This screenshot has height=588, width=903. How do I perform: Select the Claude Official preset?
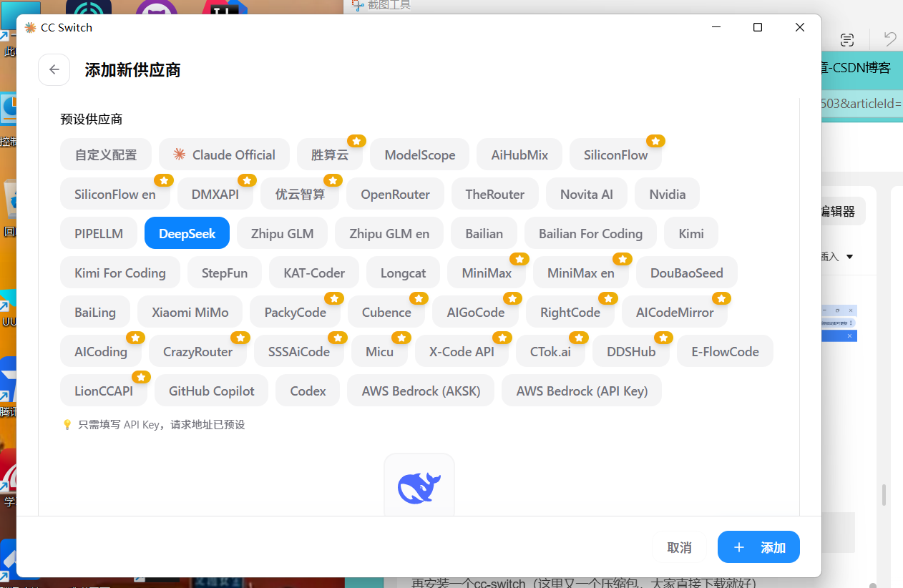[224, 155]
